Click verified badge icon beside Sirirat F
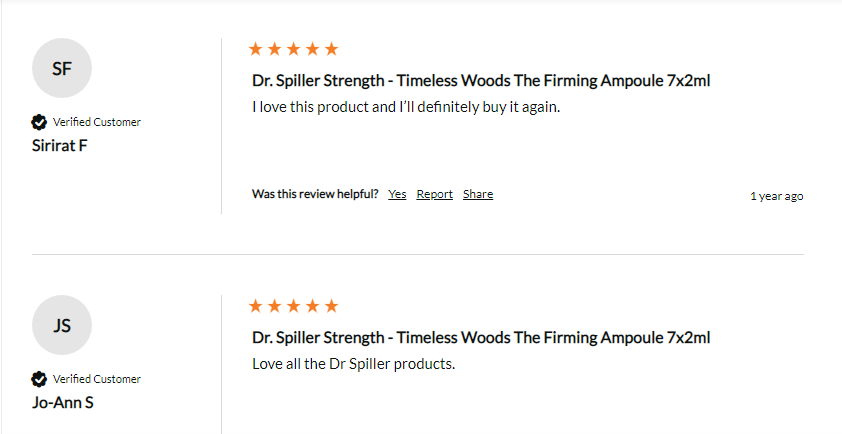This screenshot has width=842, height=434. pyautogui.click(x=39, y=122)
